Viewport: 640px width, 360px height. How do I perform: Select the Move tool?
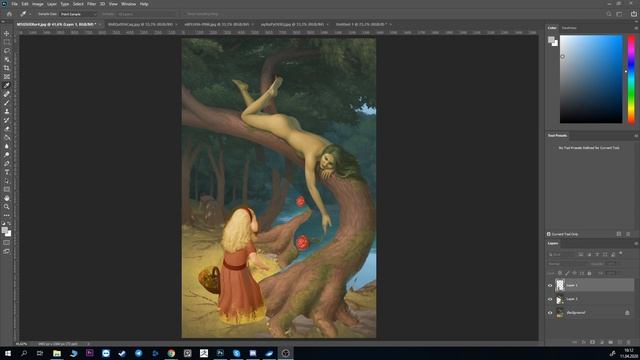point(7,33)
